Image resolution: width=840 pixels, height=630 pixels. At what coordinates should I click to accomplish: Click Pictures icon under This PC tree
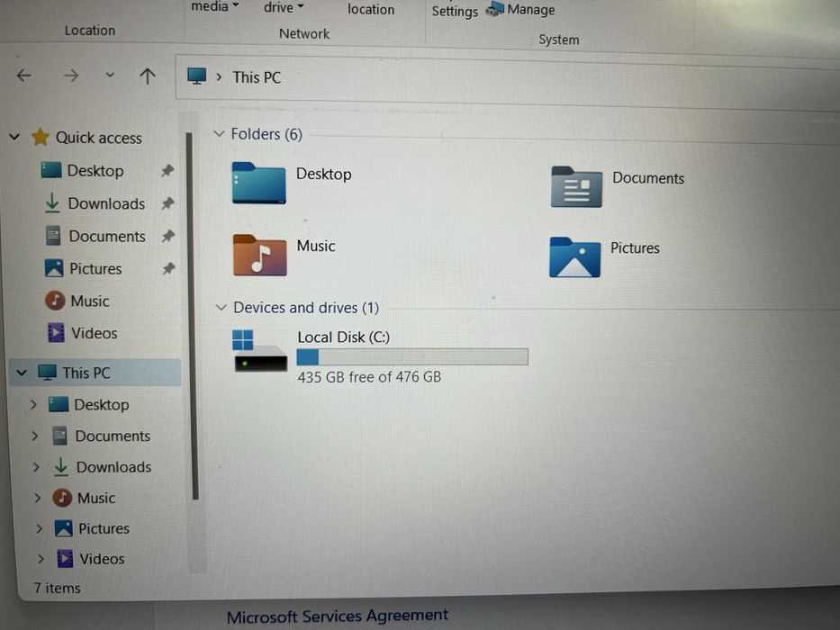tap(64, 528)
